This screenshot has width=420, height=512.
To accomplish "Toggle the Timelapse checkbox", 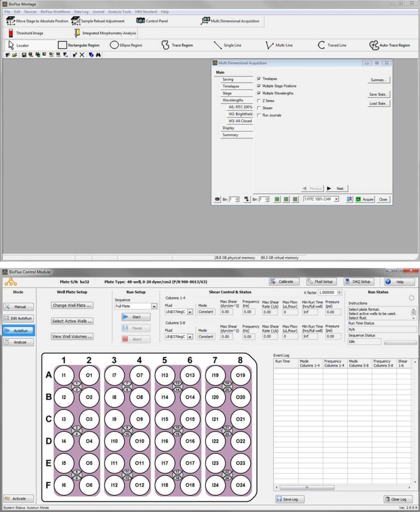I will click(x=259, y=79).
